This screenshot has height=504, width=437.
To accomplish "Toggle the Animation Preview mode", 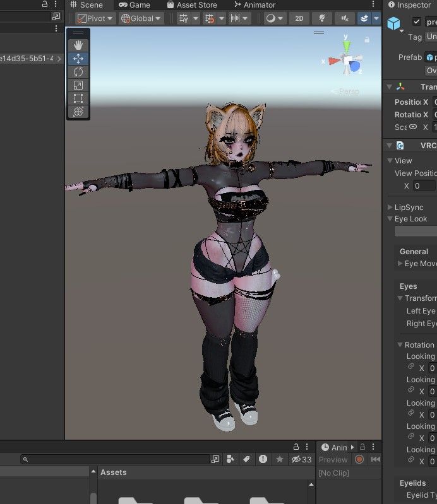I will click(x=333, y=460).
